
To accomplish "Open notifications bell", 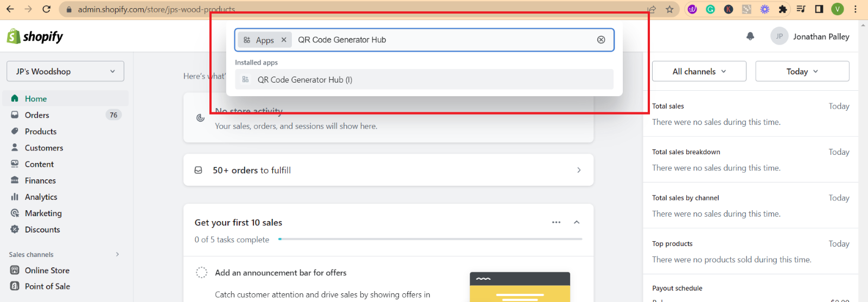I will [750, 36].
